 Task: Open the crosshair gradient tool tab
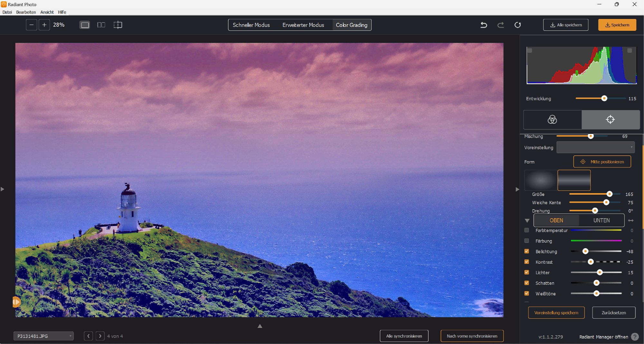pyautogui.click(x=611, y=119)
